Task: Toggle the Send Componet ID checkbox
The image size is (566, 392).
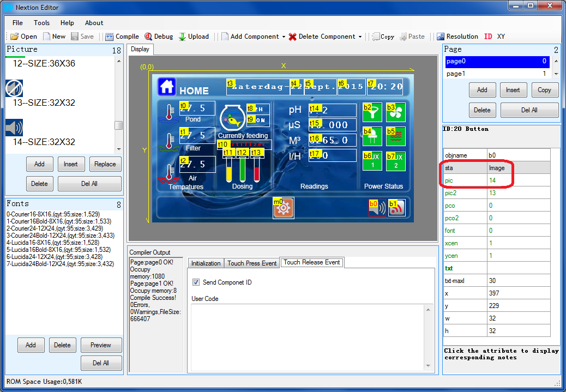Action: [x=196, y=282]
